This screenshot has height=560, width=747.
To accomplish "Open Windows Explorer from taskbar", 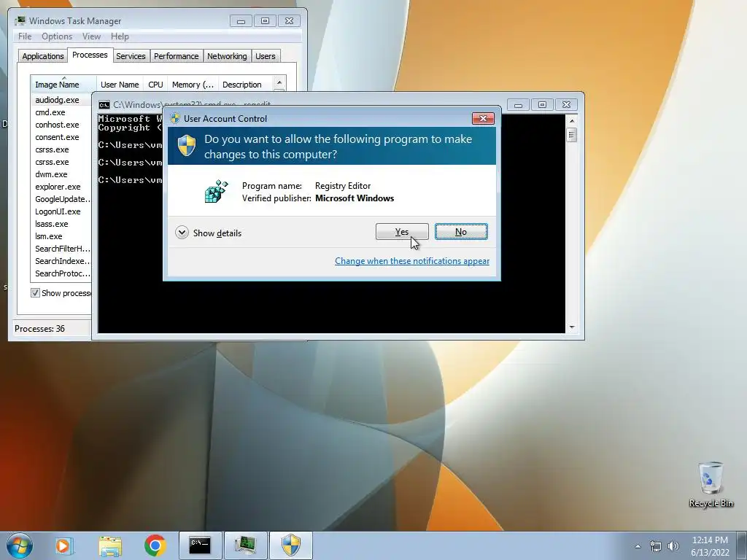I will coord(110,545).
